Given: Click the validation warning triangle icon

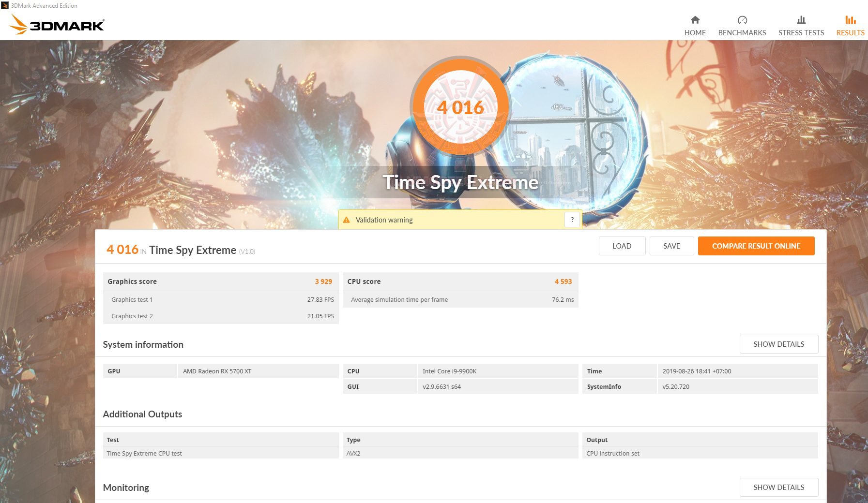Looking at the screenshot, I should pos(346,220).
